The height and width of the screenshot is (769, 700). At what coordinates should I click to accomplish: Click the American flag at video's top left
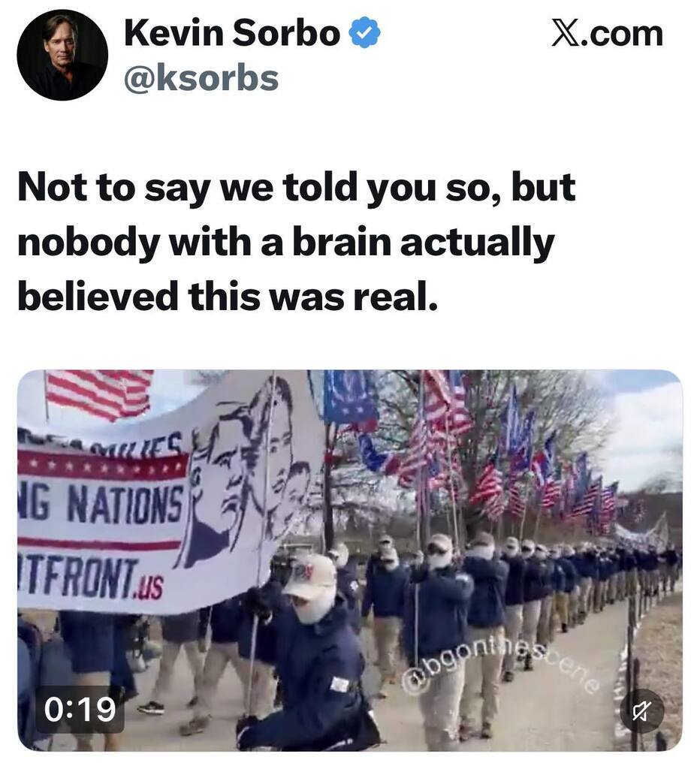[98, 393]
